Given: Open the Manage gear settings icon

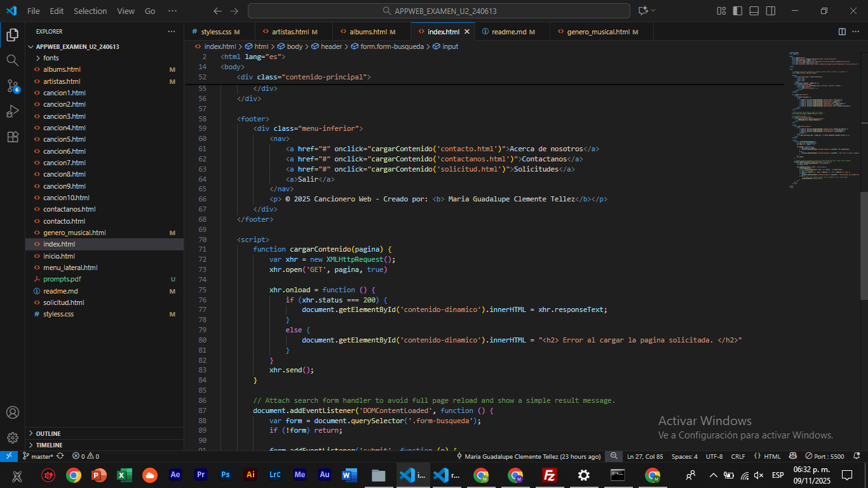Looking at the screenshot, I should [12, 437].
